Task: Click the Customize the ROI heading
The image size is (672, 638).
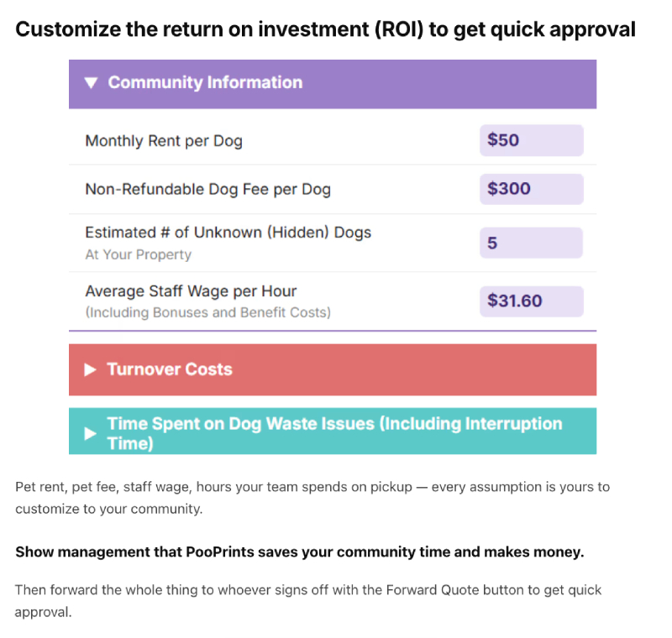Action: click(325, 29)
